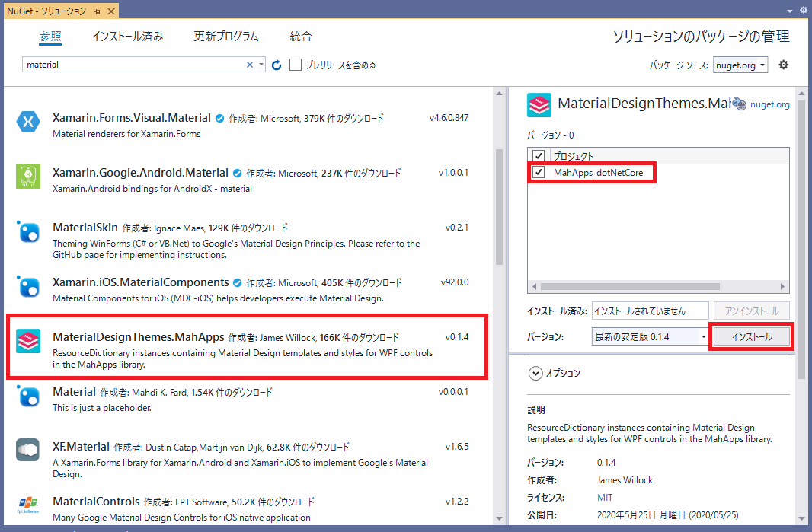Select the MaterialDesignThemes.MahApps package title

139,337
